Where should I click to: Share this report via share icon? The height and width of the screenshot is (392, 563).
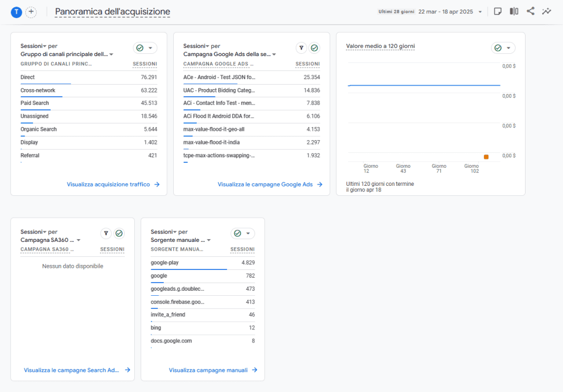[531, 11]
